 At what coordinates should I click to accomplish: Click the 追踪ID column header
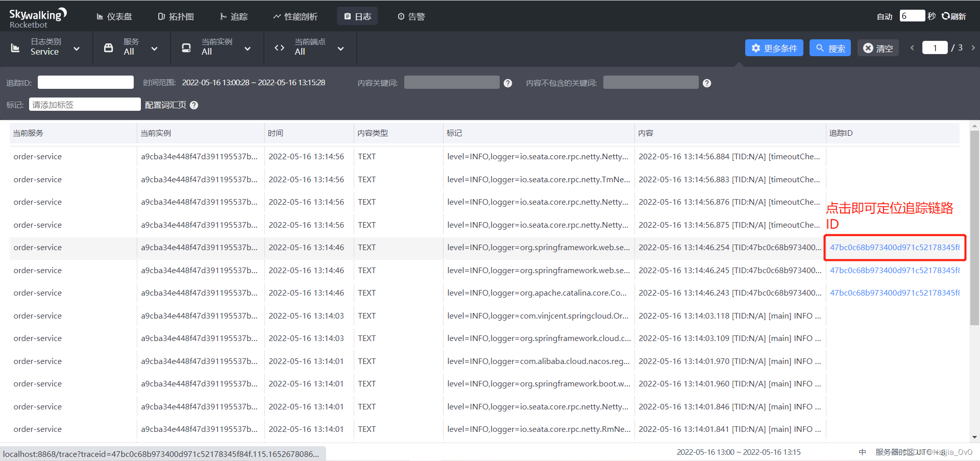[x=893, y=133]
